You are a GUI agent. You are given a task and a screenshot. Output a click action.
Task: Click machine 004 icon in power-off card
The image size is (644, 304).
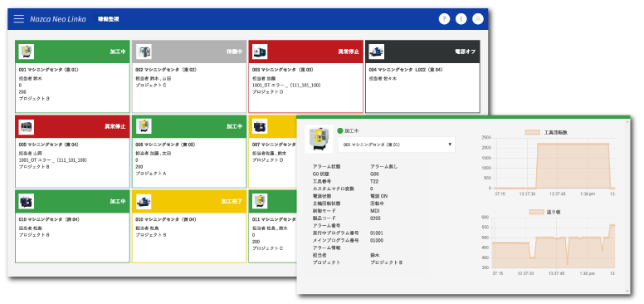376,51
